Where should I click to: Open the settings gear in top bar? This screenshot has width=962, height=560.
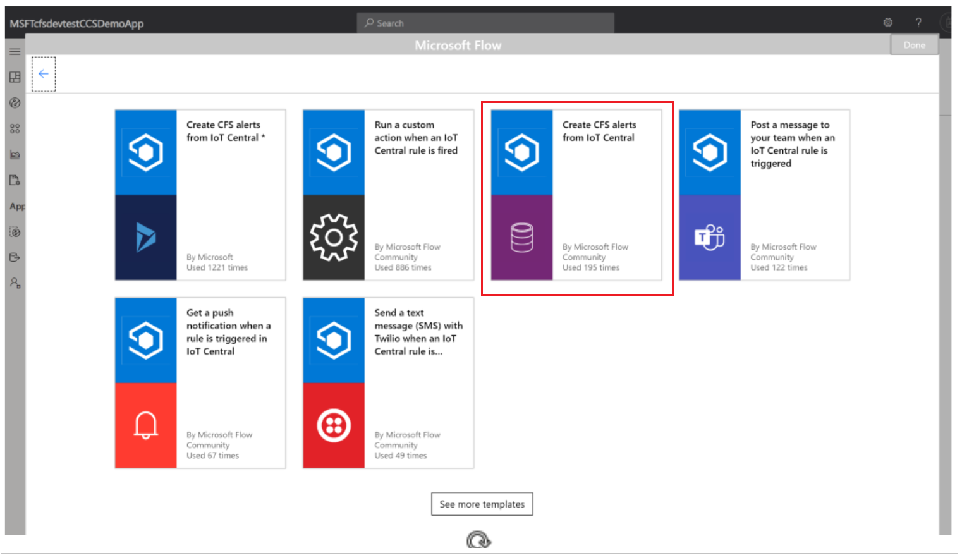coord(888,23)
